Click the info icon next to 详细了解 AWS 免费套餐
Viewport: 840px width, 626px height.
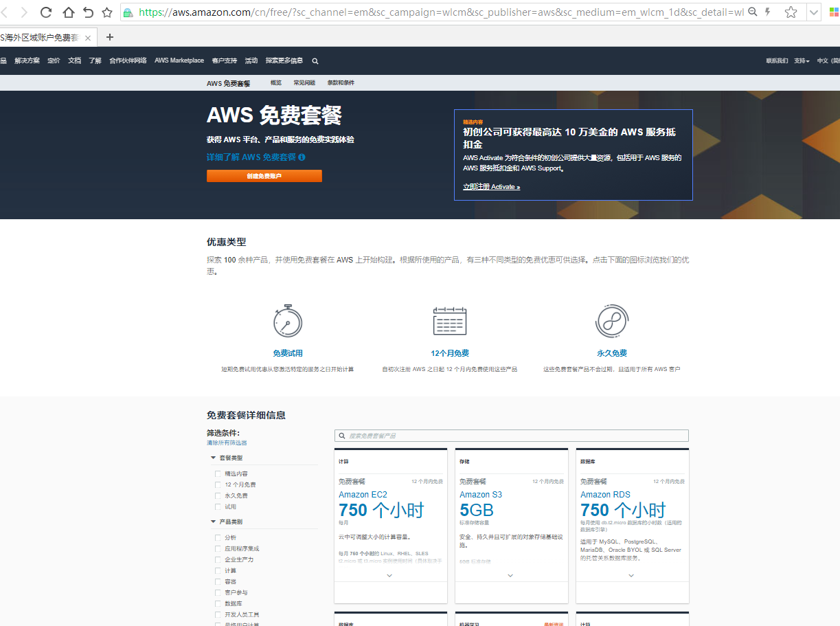coord(302,157)
